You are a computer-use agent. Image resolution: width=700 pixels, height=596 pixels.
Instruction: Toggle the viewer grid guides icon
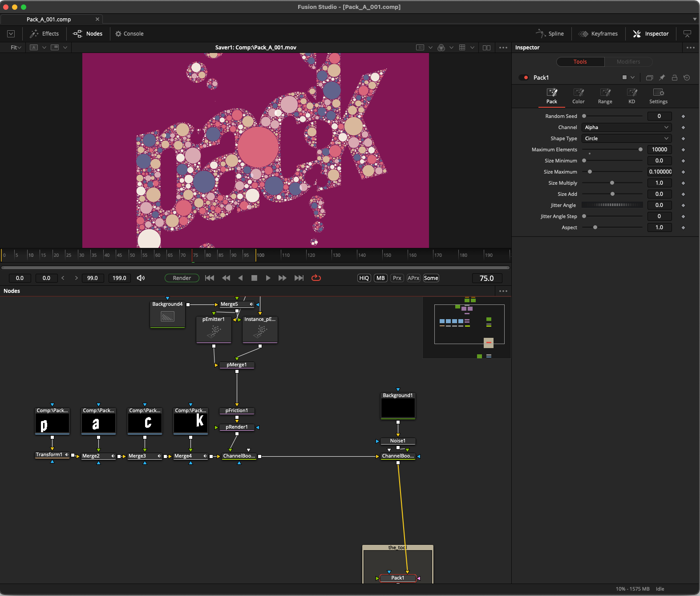click(462, 48)
